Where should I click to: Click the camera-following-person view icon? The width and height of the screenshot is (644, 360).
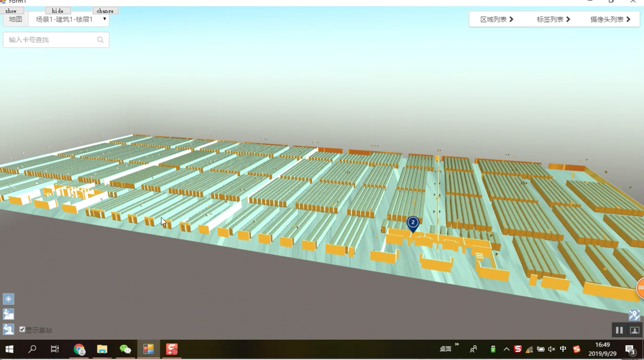(9, 329)
